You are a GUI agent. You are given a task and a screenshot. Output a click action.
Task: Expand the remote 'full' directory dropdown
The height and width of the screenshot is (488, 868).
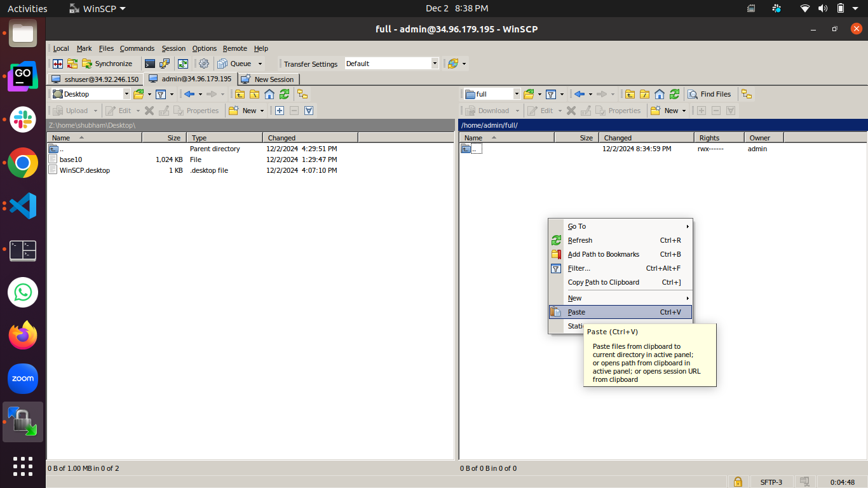pos(516,94)
